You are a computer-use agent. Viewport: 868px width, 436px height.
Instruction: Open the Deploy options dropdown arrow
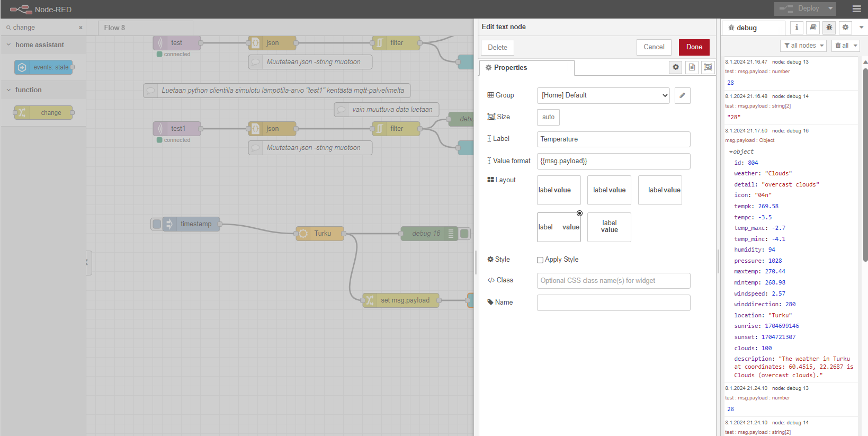point(830,8)
